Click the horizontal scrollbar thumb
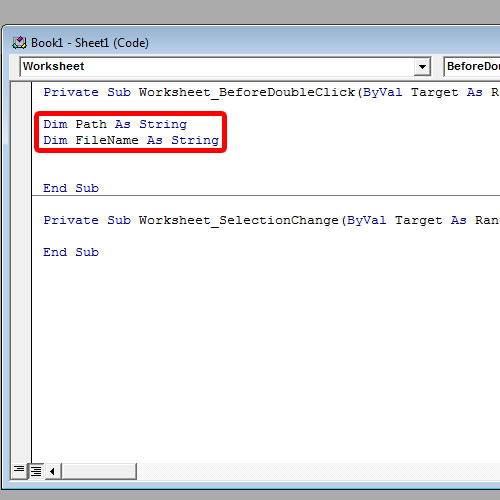 [x=99, y=471]
